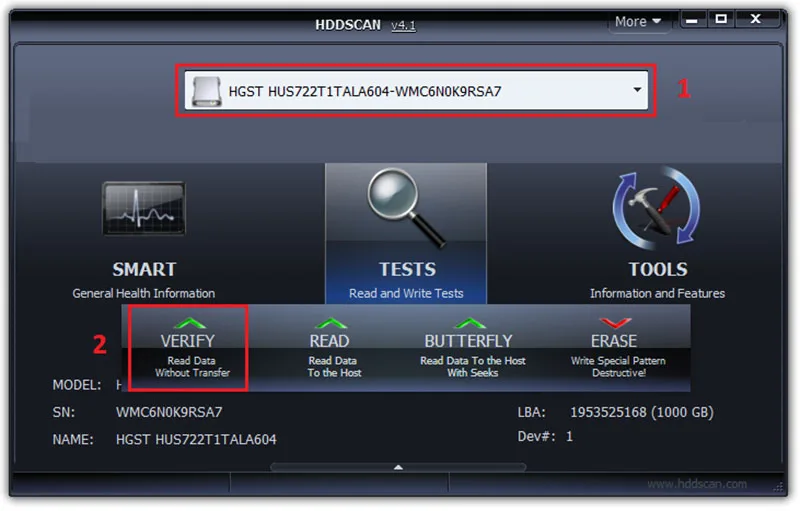Click the Information and Features caption
Image resolution: width=800 pixels, height=511 pixels.
coord(657,293)
